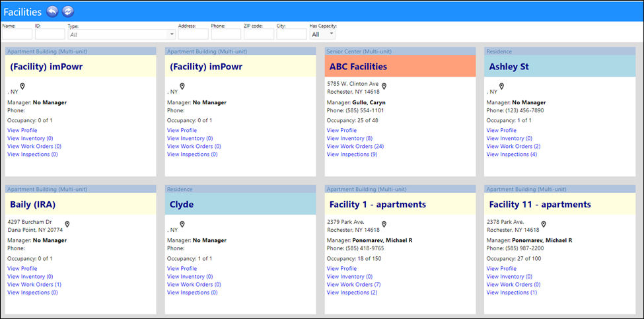Click map pin next to Baily (IRA) address
Image resolution: width=644 pixels, height=319 pixels.
(x=67, y=224)
